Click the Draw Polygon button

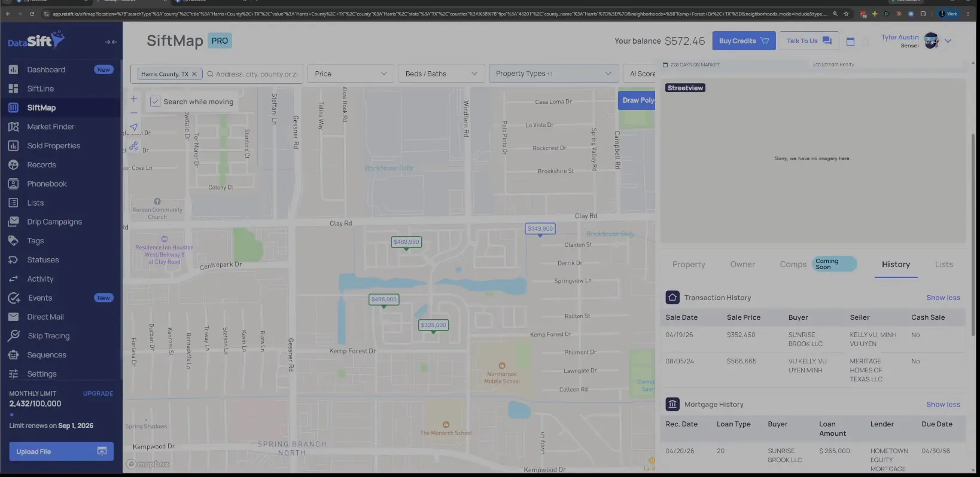(637, 100)
